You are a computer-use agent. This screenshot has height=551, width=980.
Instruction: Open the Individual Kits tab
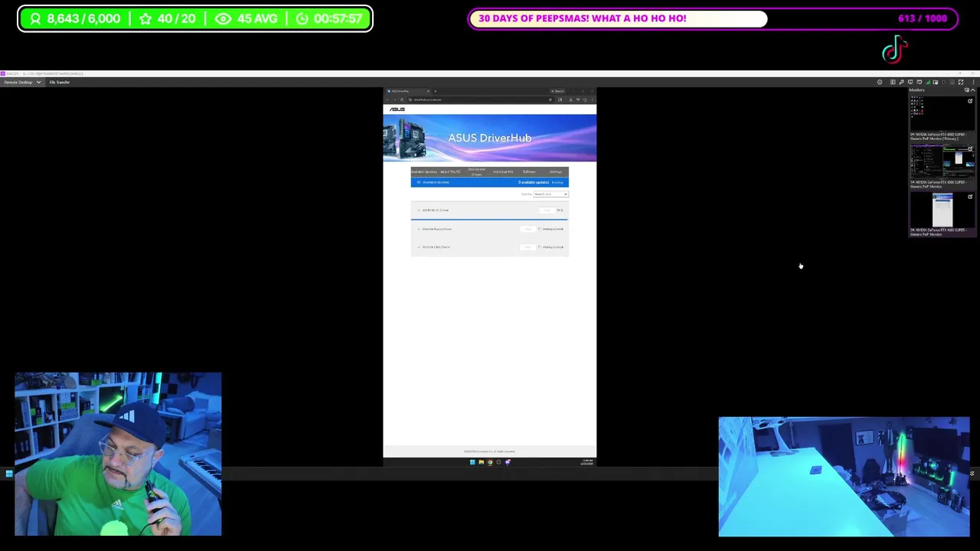(x=503, y=171)
